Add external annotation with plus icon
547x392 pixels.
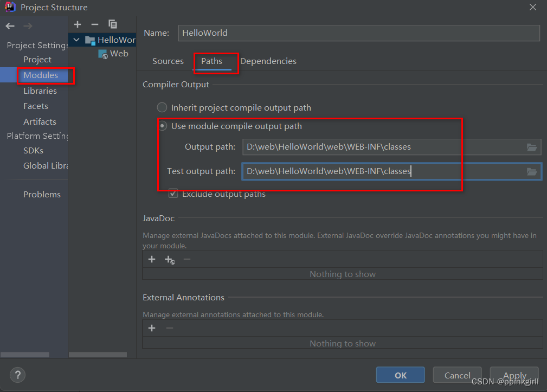coord(152,328)
